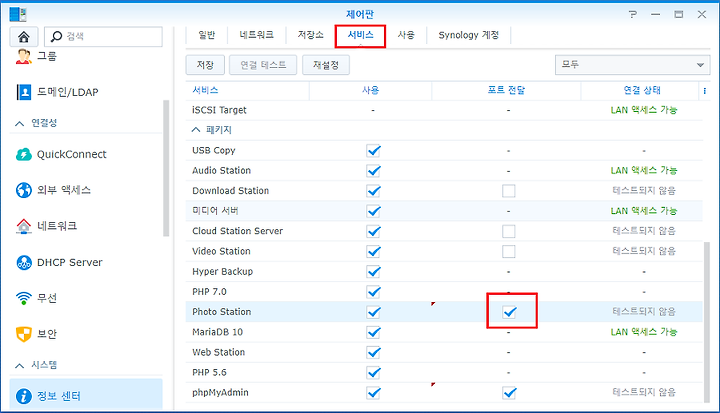Select the 서비스 tab
Viewport: 720px width, 413px height.
[360, 35]
